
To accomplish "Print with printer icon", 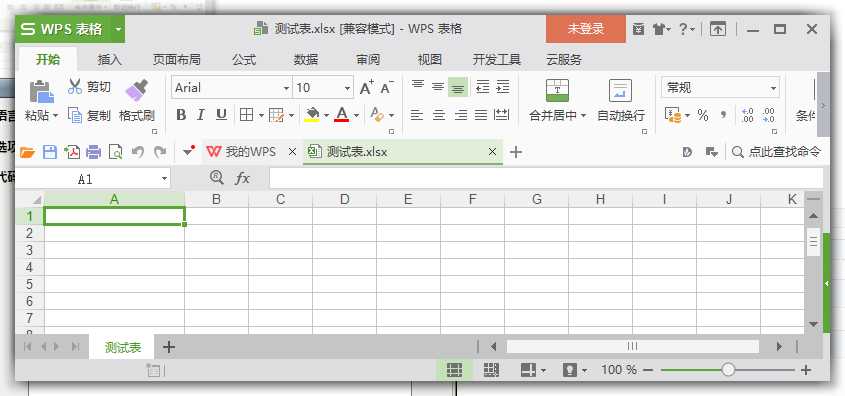I will click(x=94, y=152).
